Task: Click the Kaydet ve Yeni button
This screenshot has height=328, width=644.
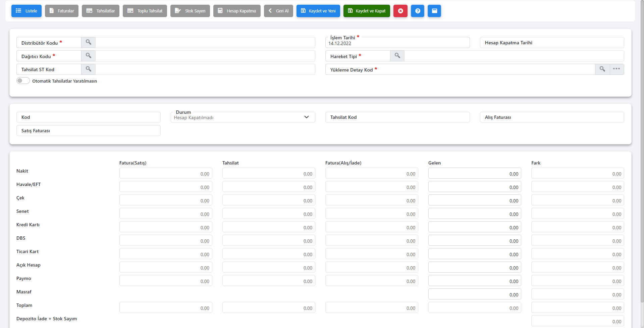Action: coord(318,11)
